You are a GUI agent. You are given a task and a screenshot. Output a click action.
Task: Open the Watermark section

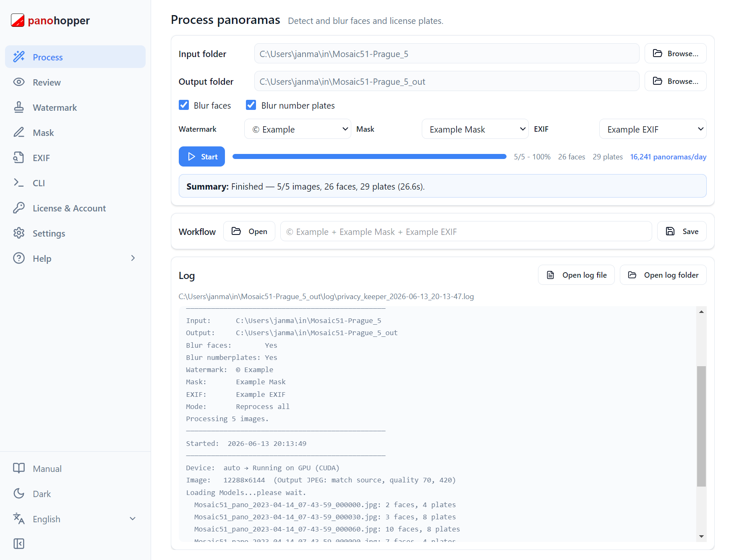click(x=75, y=107)
